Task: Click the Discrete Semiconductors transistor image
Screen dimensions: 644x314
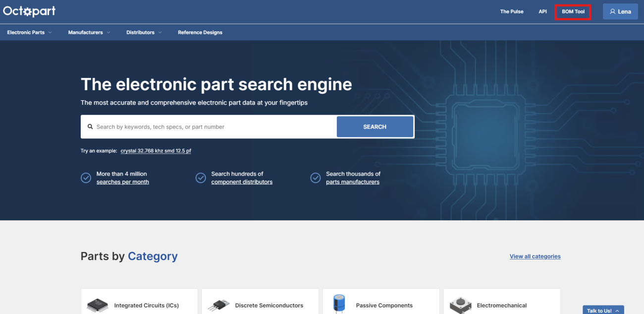Action: (x=218, y=305)
